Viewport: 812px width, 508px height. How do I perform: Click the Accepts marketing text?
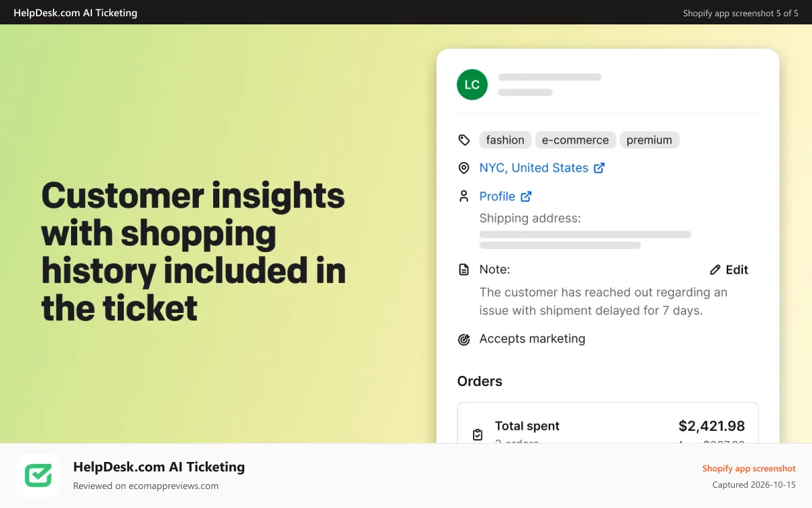pos(533,339)
